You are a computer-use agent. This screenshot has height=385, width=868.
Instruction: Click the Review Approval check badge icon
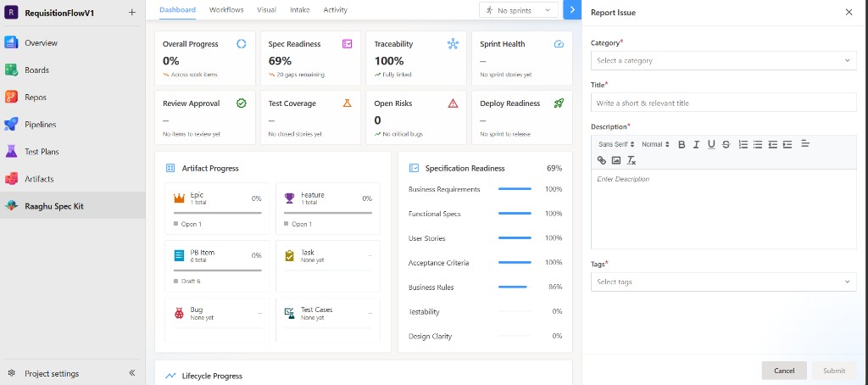pos(242,103)
